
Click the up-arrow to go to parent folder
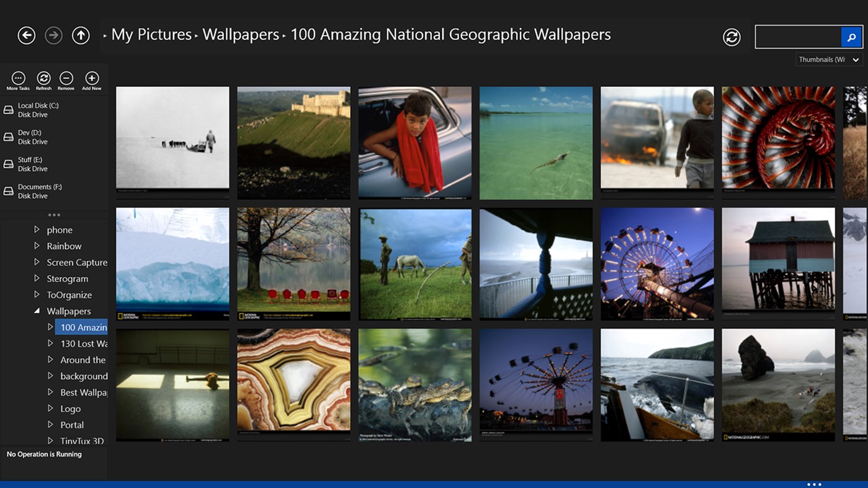click(81, 35)
